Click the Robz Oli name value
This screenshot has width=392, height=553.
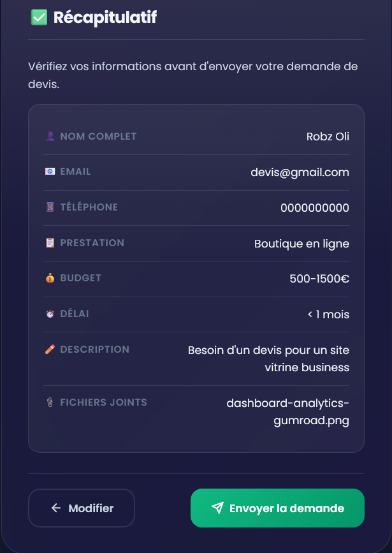(x=328, y=136)
